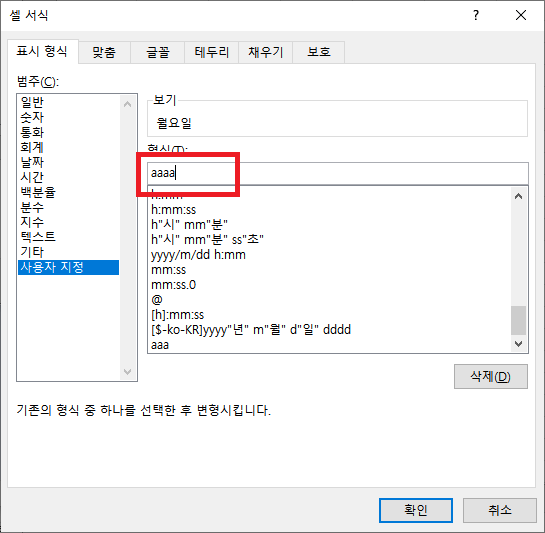Image resolution: width=545 pixels, height=533 pixels.
Task: Click format list scroll down arrow
Action: pyautogui.click(x=518, y=344)
